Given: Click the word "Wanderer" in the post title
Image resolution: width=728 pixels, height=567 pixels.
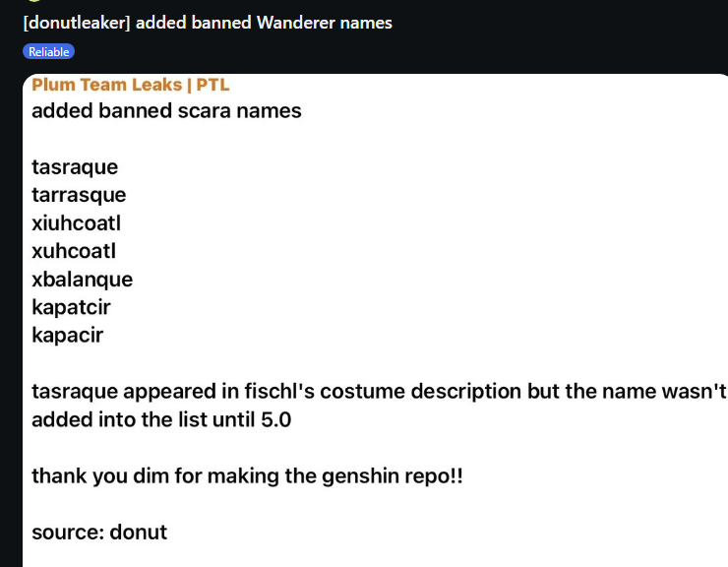Looking at the screenshot, I should [297, 23].
